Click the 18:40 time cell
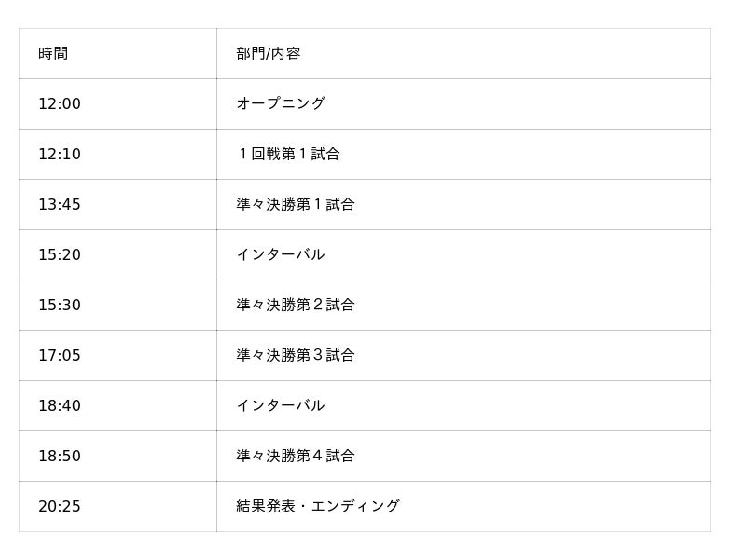Image resolution: width=746 pixels, height=560 pixels. [x=60, y=406]
